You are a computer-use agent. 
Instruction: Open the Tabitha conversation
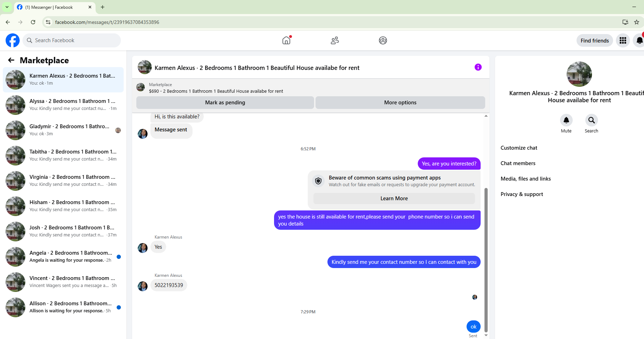[x=63, y=156]
